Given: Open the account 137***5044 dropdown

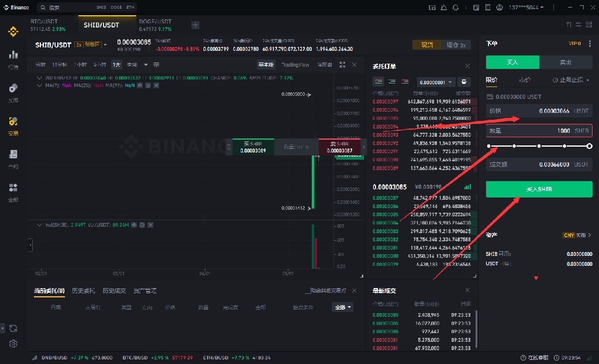Looking at the screenshot, I should pyautogui.click(x=526, y=7).
